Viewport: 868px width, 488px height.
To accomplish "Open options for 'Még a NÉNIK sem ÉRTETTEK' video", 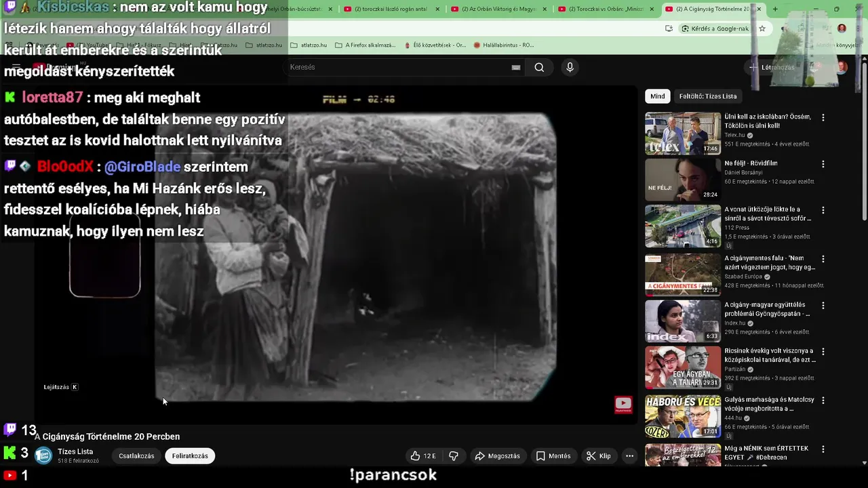I will (823, 449).
